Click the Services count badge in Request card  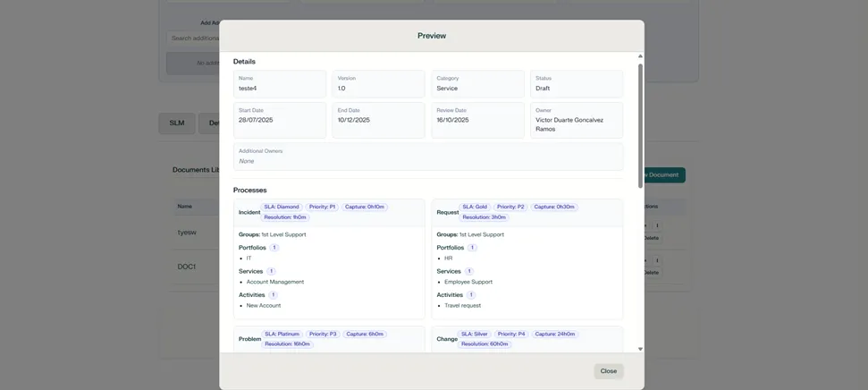click(x=469, y=271)
